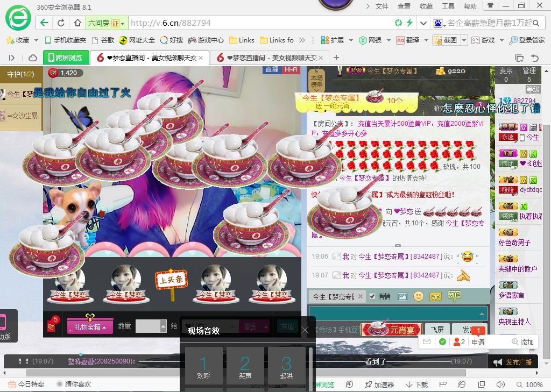Screen dimensions: 551x392
Task: Open a new tab with plus
Action: point(336,58)
